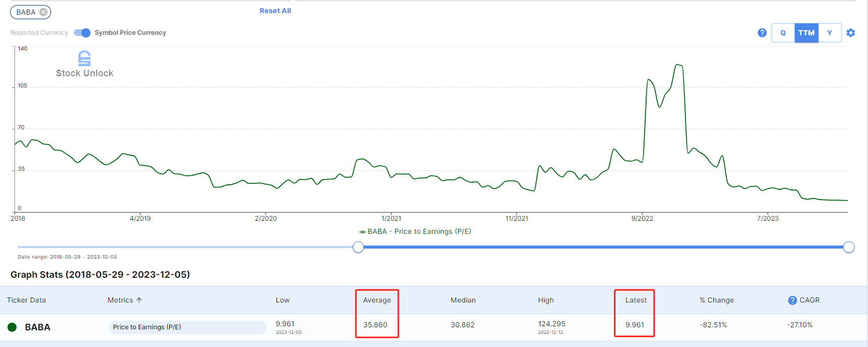Click the Low value 9.961

[x=285, y=324]
